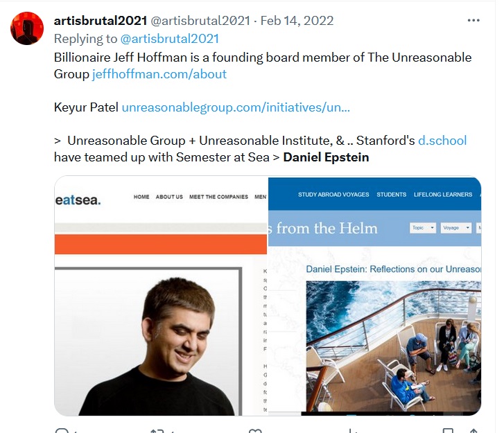Open the unreasonablegroup.com/initiatives link

(x=236, y=107)
